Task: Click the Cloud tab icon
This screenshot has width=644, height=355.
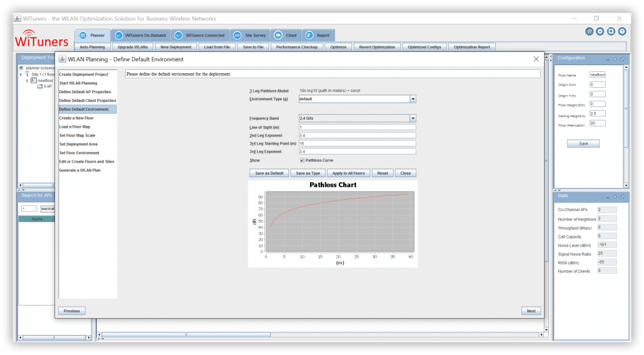Action: click(x=278, y=36)
